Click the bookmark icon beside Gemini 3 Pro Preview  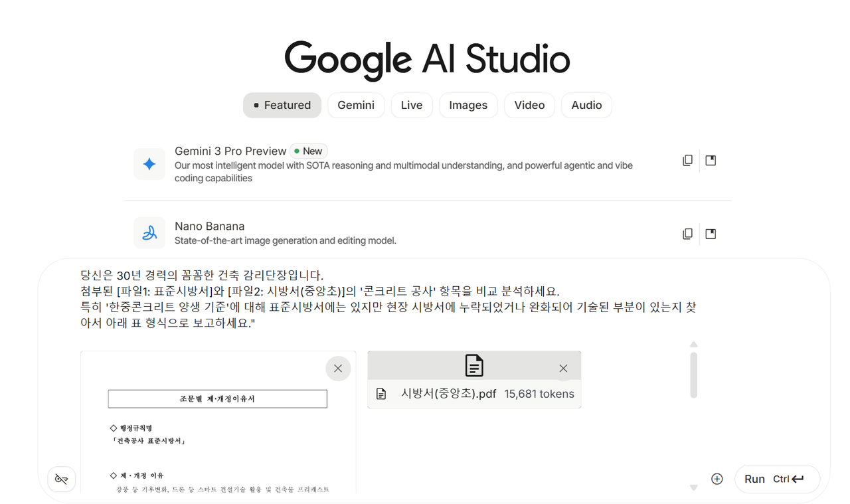[x=710, y=160]
